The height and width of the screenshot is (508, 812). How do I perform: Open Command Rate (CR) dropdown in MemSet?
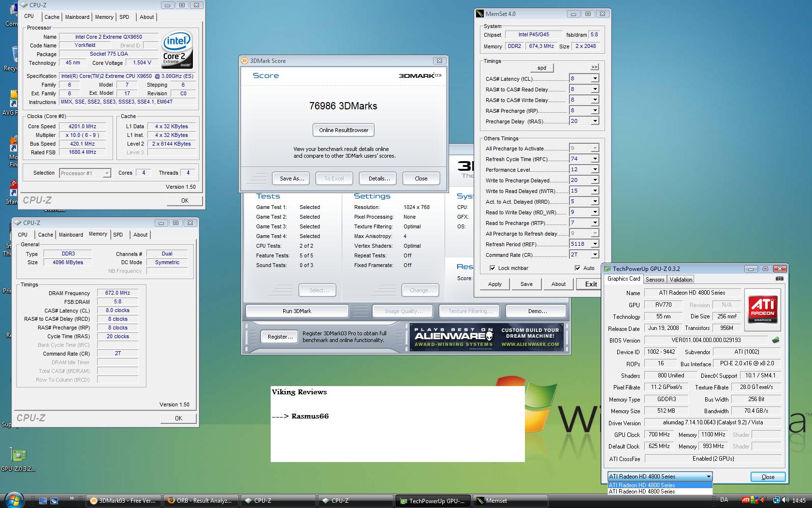595,254
